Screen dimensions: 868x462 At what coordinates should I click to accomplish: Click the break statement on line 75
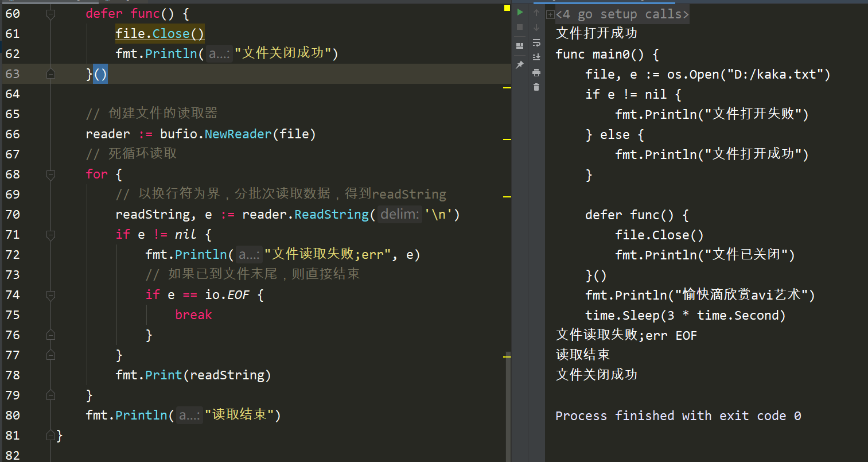(193, 315)
